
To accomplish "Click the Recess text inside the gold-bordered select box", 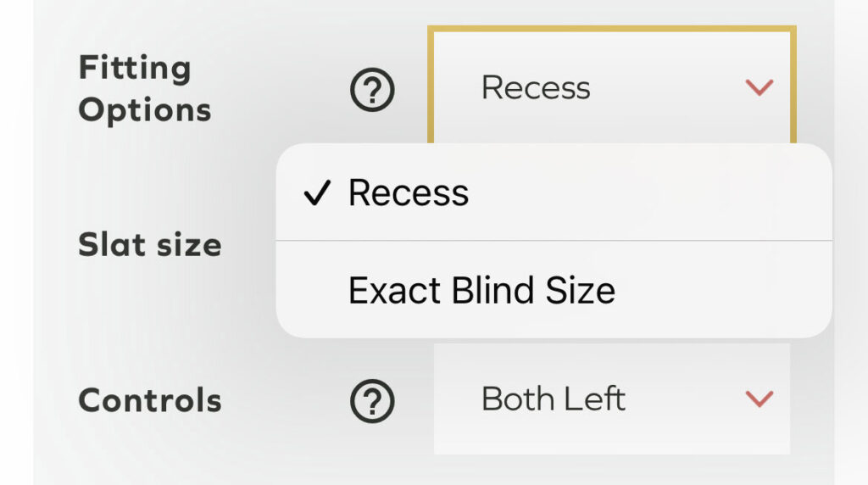I will 536,88.
